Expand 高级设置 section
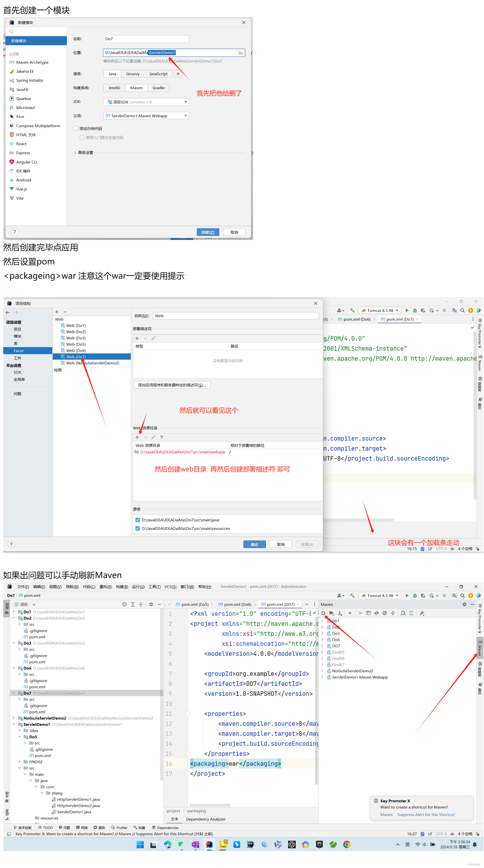484x868 pixels. 75,153
